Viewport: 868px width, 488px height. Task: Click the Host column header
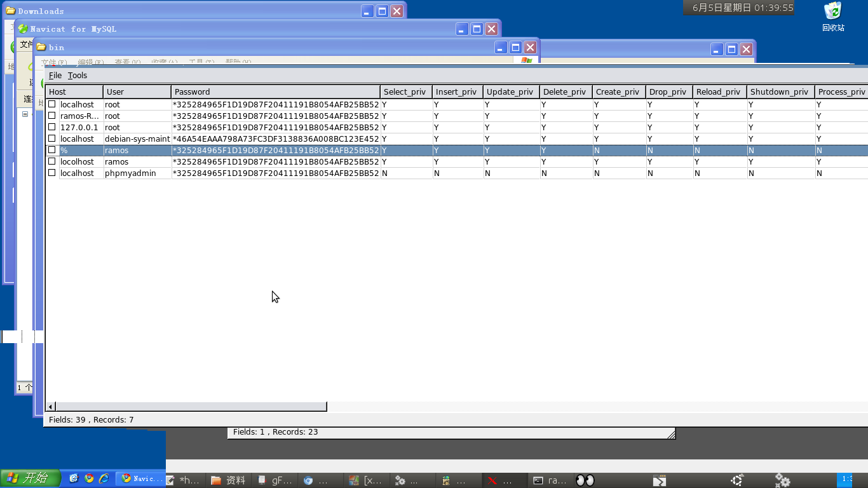tap(74, 91)
